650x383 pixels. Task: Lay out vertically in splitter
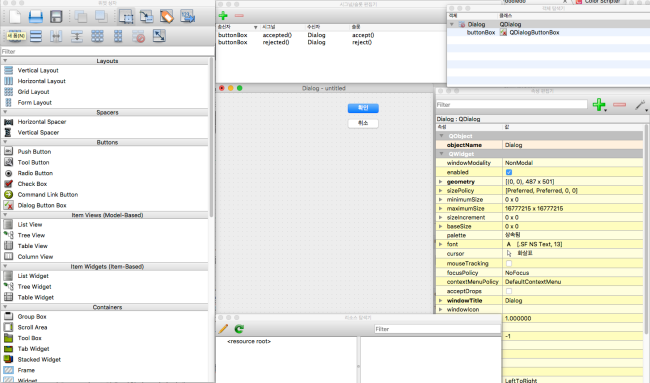click(x=77, y=36)
